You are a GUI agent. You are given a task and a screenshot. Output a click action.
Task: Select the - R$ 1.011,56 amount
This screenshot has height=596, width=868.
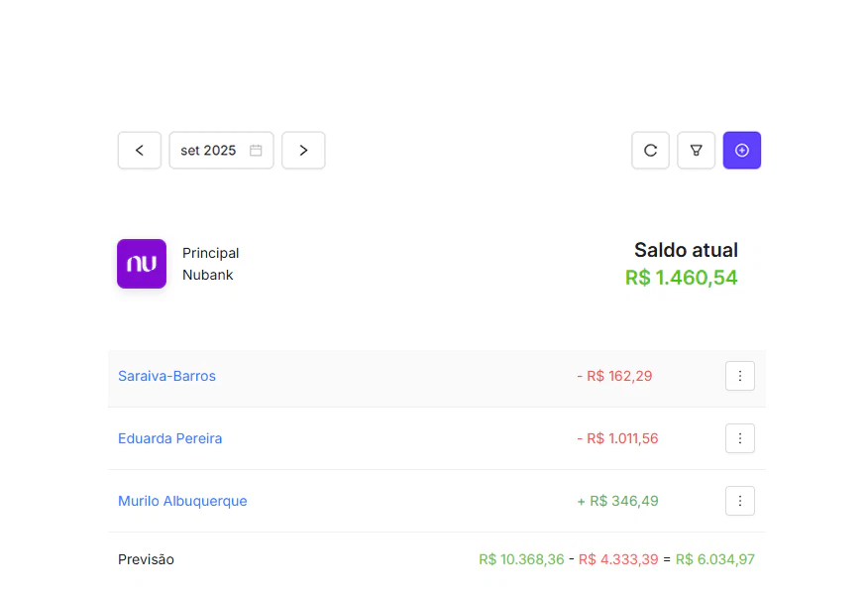[617, 438]
